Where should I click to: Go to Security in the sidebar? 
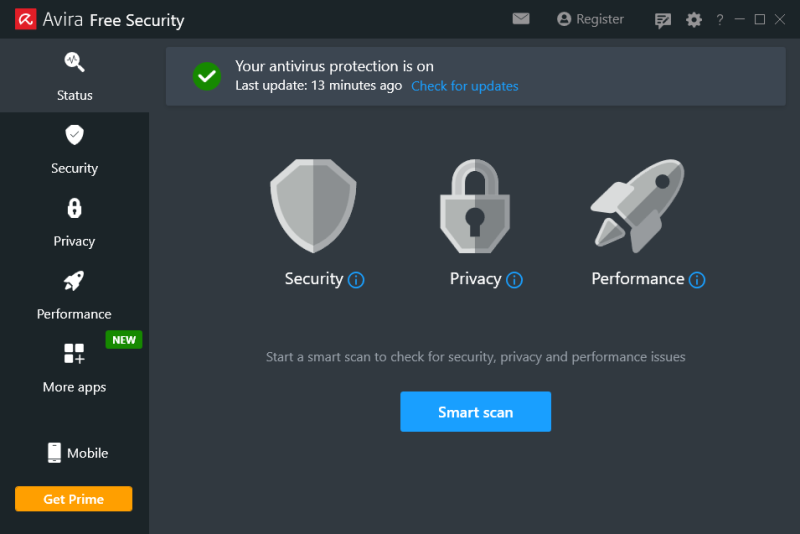pos(74,149)
